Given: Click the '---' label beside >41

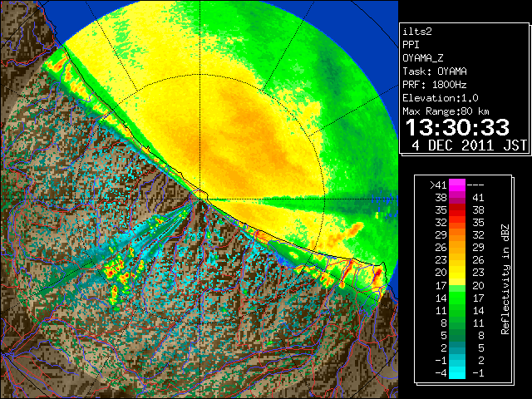Looking at the screenshot, I should 475,185.
